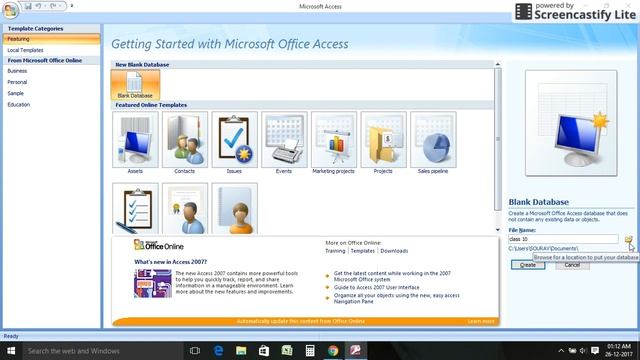Open the Customize Quick Access Toolbar dropdown

pos(72,6)
